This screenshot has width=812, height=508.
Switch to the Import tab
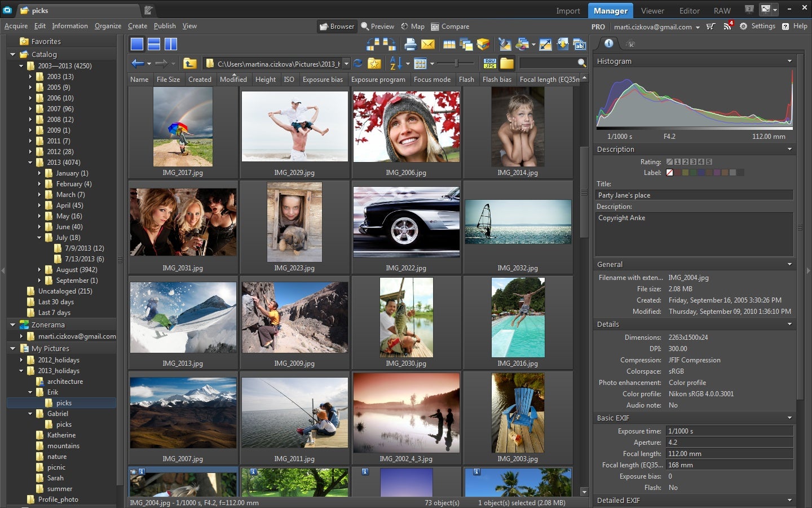coord(568,11)
